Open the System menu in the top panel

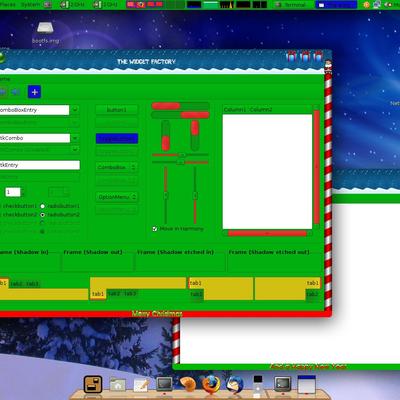30,5
